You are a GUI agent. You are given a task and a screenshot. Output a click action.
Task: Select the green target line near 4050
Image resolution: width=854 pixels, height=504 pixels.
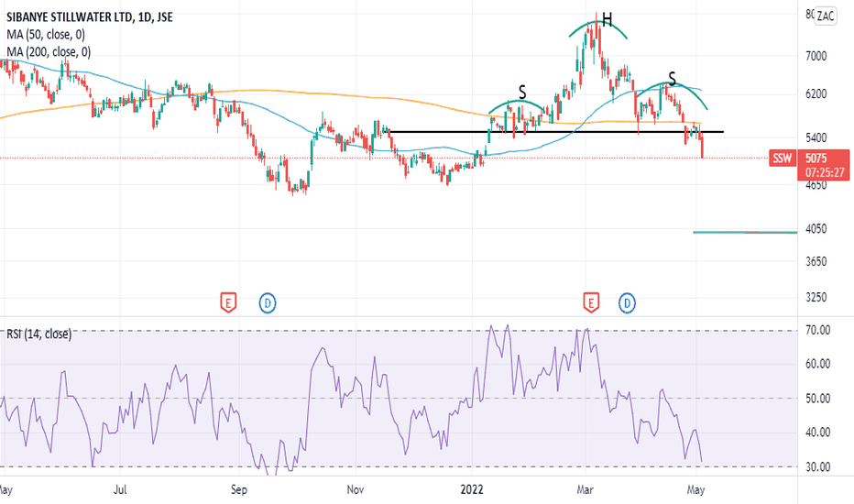click(x=745, y=232)
